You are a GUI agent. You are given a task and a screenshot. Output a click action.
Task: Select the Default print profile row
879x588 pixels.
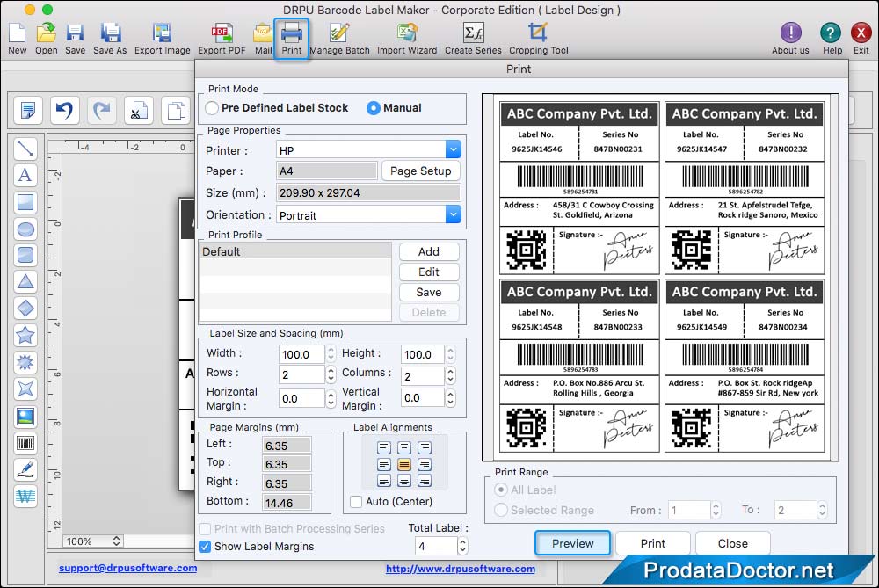coord(295,251)
